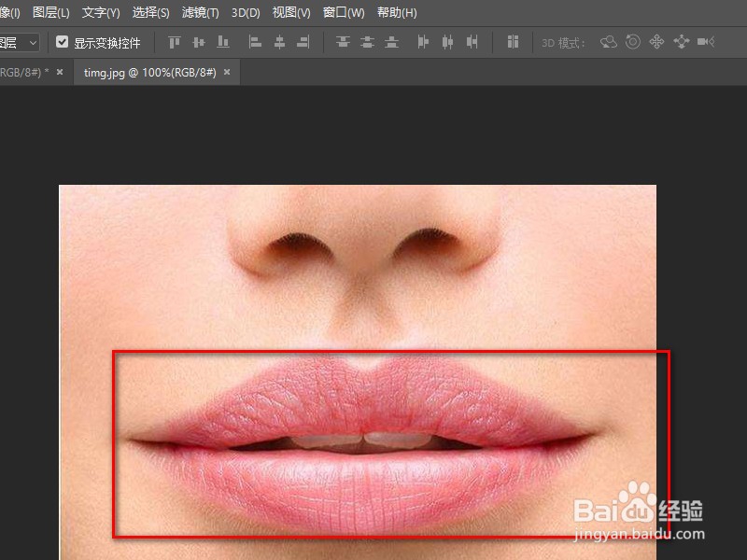
Task: Open the 3D(D) menu
Action: click(x=246, y=12)
